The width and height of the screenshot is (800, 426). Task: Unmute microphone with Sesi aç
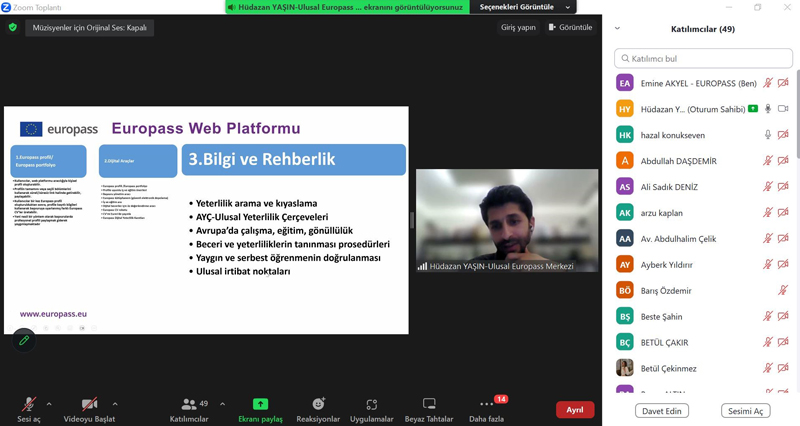click(29, 410)
